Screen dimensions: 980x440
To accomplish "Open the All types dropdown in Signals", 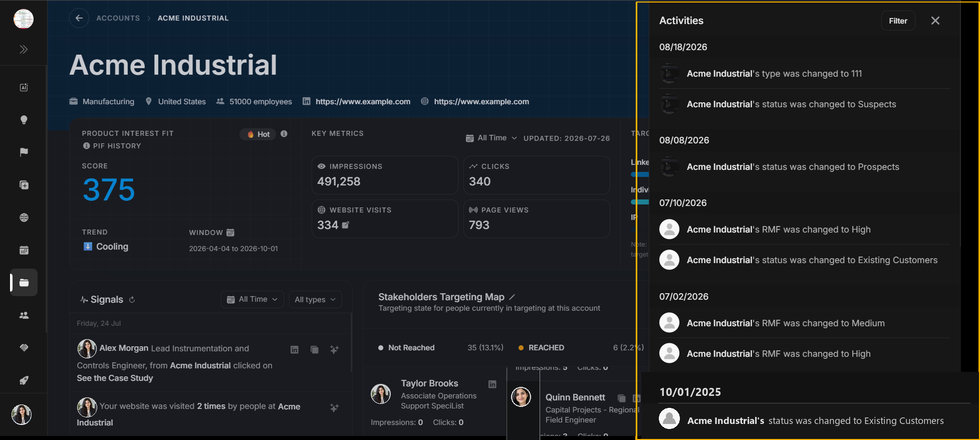I will [x=316, y=299].
